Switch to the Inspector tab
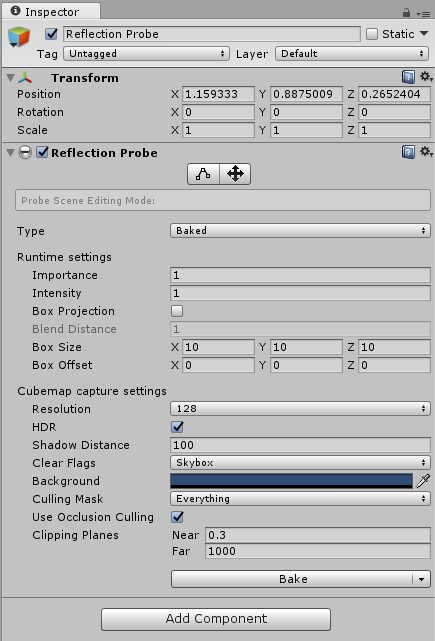The height and width of the screenshot is (641, 435). tap(51, 11)
